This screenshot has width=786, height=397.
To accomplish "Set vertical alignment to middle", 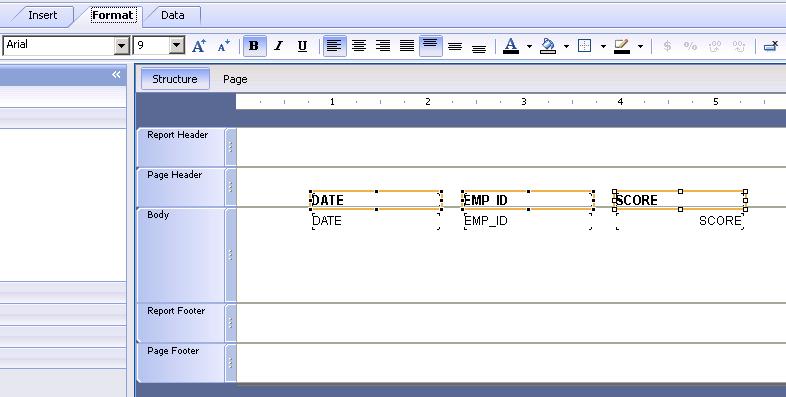I will click(x=455, y=46).
